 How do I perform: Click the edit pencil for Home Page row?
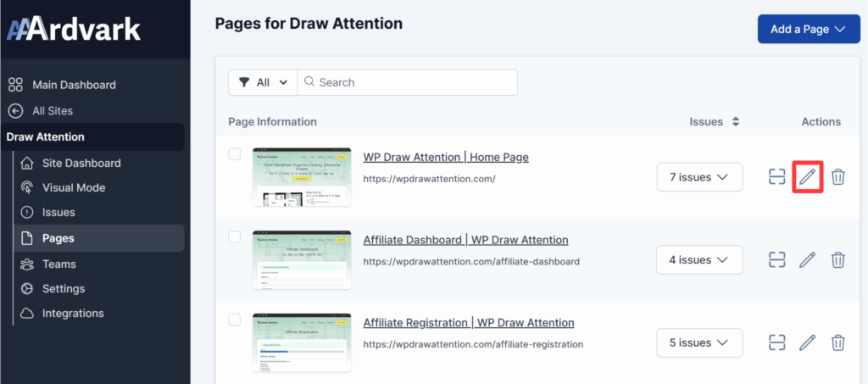[808, 177]
